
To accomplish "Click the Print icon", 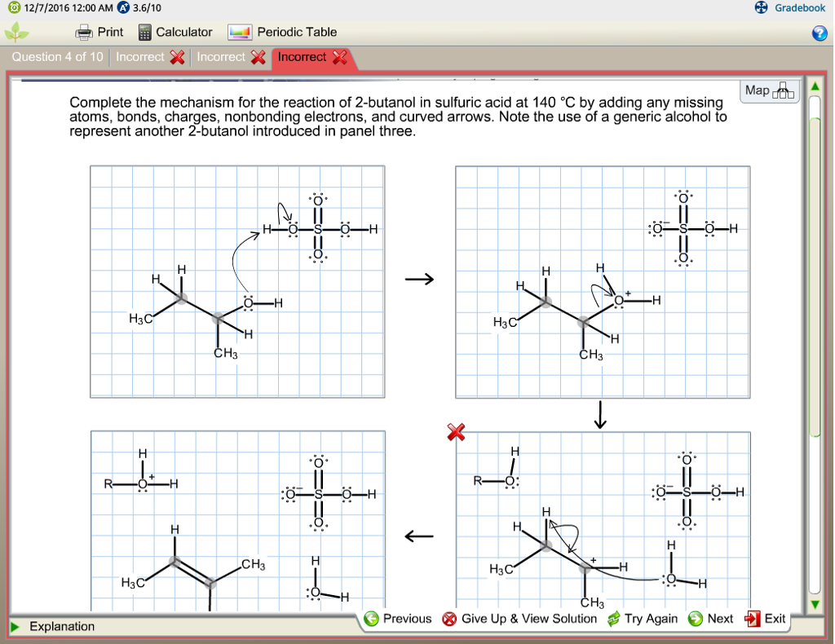I will pos(85,32).
